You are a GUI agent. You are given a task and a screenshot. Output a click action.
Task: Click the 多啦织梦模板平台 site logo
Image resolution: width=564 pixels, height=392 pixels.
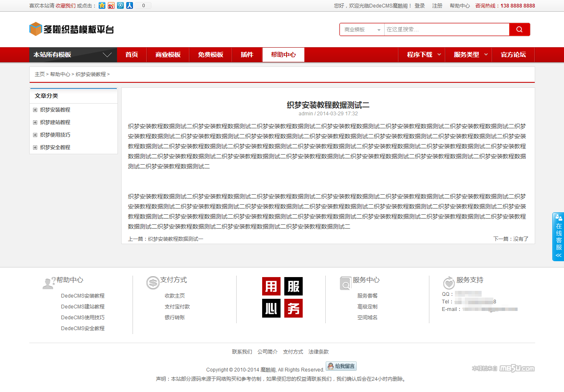71,29
